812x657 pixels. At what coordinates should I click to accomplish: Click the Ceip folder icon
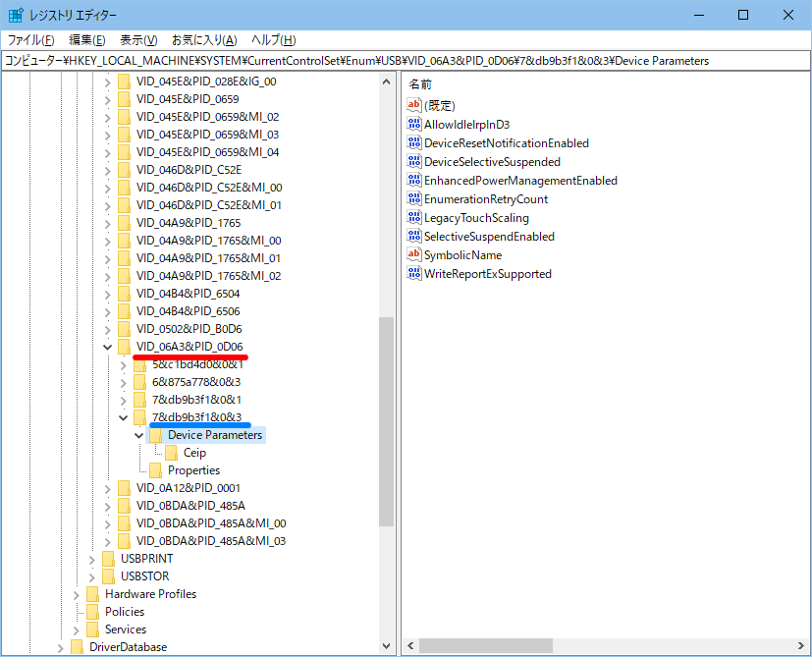pyautogui.click(x=171, y=453)
